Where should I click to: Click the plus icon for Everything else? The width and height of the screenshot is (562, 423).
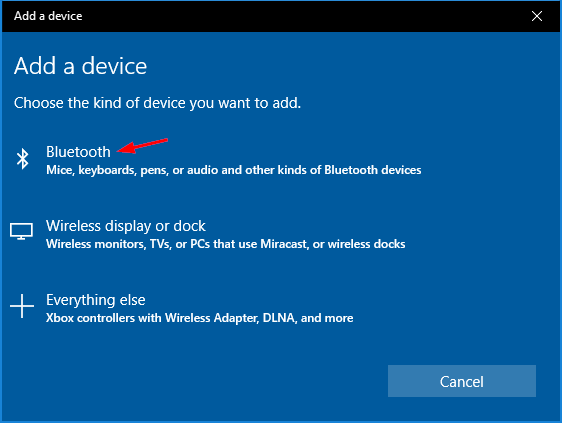coord(22,306)
